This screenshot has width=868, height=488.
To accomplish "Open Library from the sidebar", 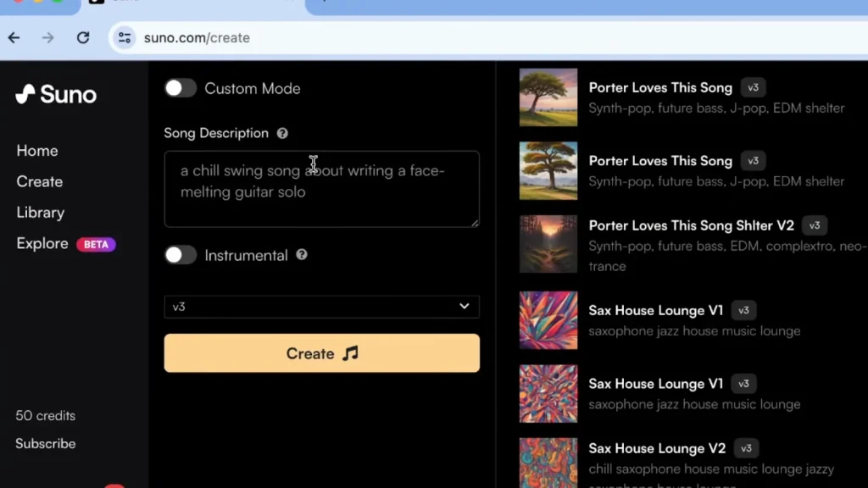I will 41,213.
